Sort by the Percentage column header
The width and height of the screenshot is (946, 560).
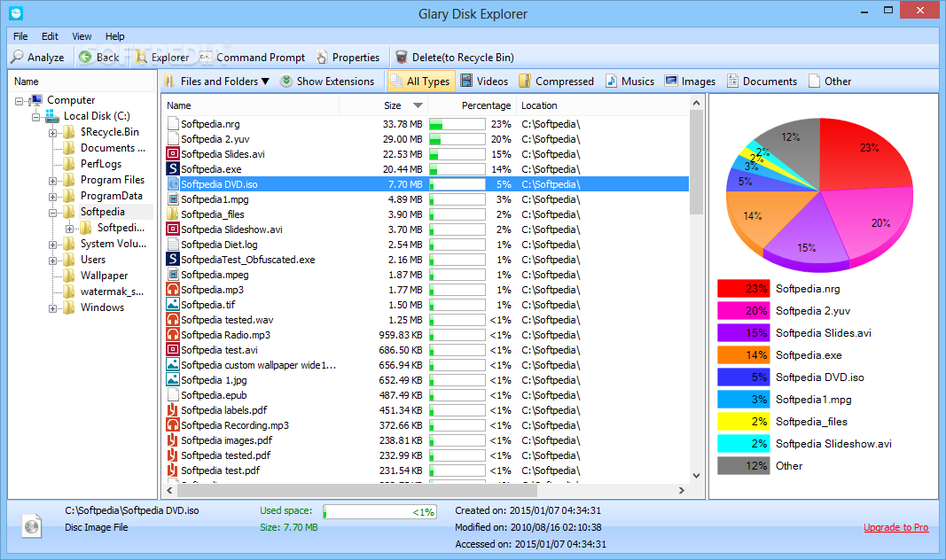click(x=471, y=105)
